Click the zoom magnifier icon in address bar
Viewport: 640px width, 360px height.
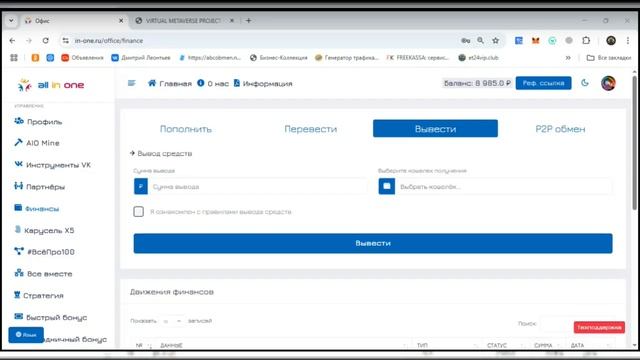[x=480, y=40]
